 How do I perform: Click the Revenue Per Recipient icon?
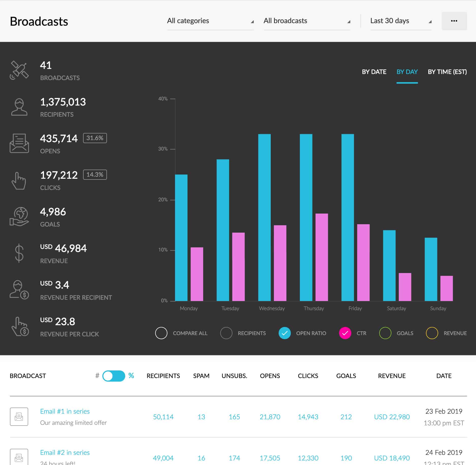pos(19,290)
